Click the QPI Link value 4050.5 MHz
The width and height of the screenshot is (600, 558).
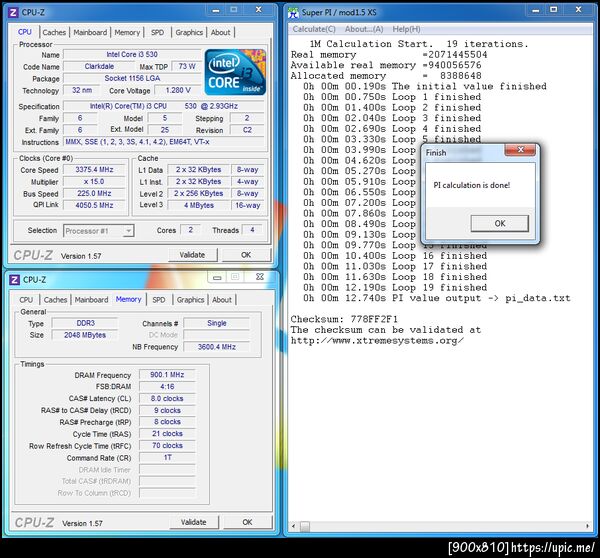[94, 205]
